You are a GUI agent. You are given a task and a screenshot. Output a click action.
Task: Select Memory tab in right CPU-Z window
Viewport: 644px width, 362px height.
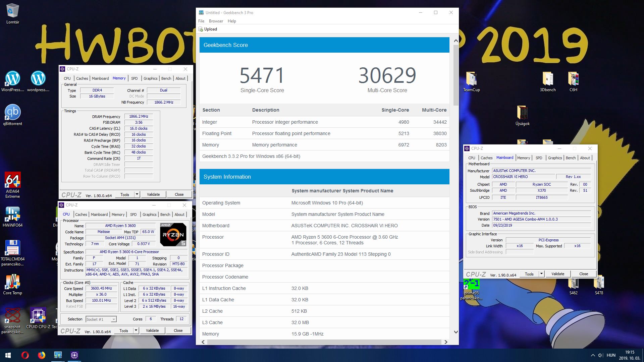point(524,158)
